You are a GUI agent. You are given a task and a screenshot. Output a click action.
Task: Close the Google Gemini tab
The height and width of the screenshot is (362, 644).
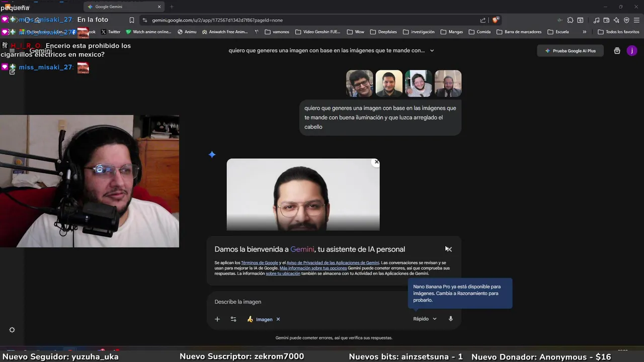159,7
